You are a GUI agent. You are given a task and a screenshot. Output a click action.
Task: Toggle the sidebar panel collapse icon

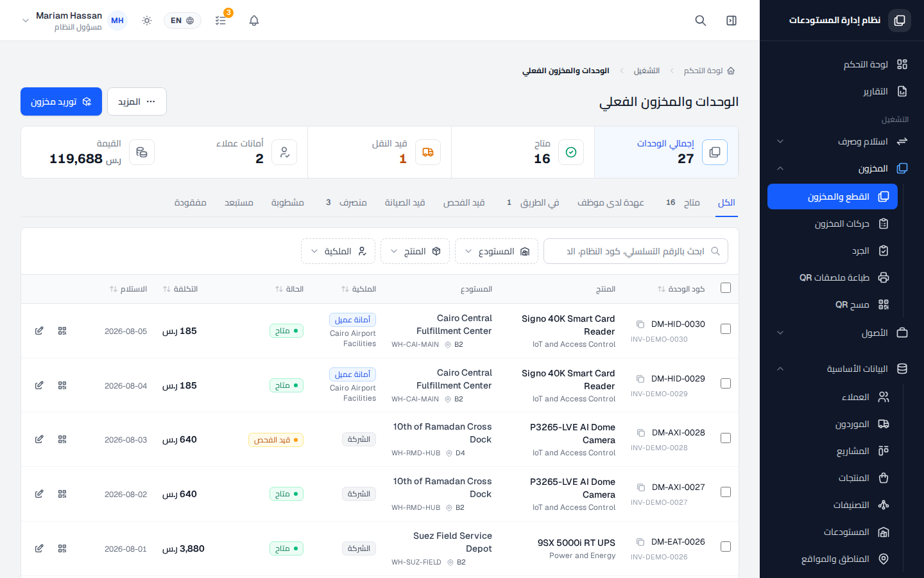click(732, 21)
